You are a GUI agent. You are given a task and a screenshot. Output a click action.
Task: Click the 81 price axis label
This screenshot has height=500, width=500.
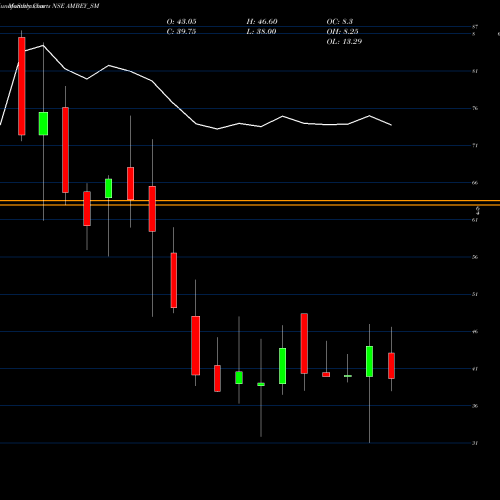[475, 71]
